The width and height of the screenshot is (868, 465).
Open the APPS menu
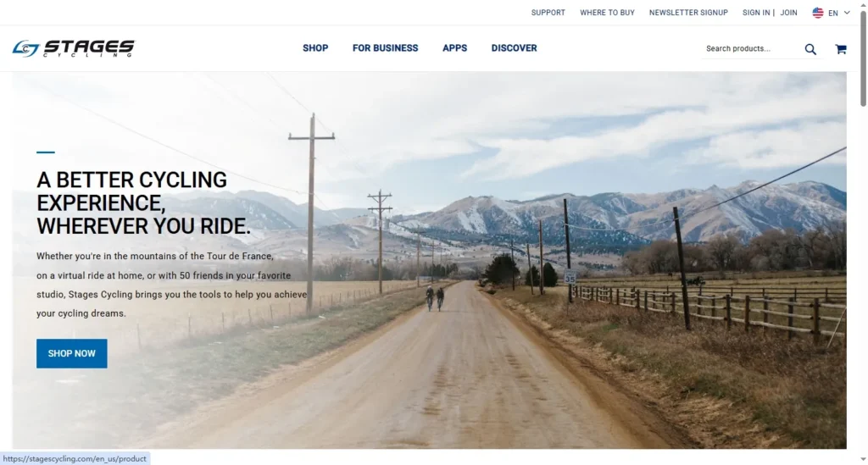point(454,48)
